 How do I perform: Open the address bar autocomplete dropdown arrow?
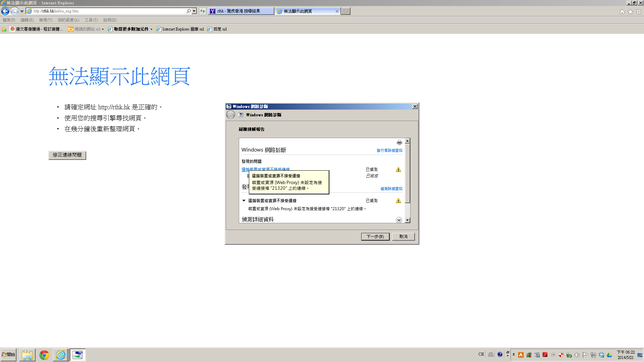point(194,11)
